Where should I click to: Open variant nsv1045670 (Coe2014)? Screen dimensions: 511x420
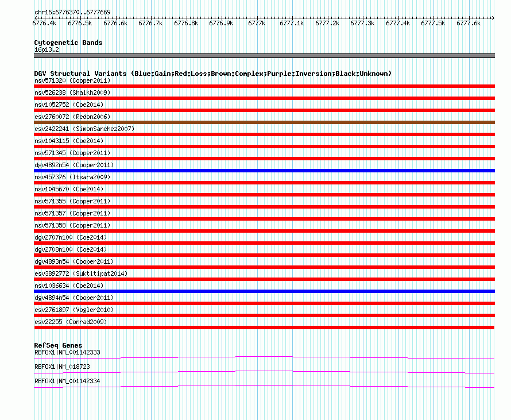[69, 189]
